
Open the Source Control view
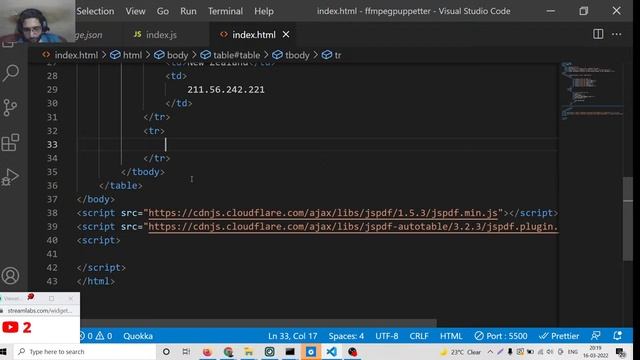point(11,107)
